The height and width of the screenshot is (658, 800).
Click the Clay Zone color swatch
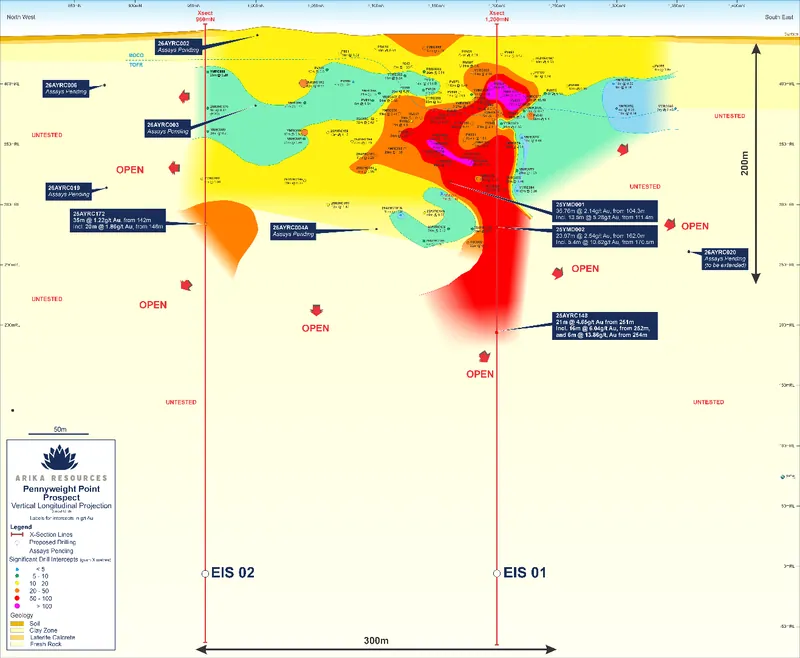17,630
